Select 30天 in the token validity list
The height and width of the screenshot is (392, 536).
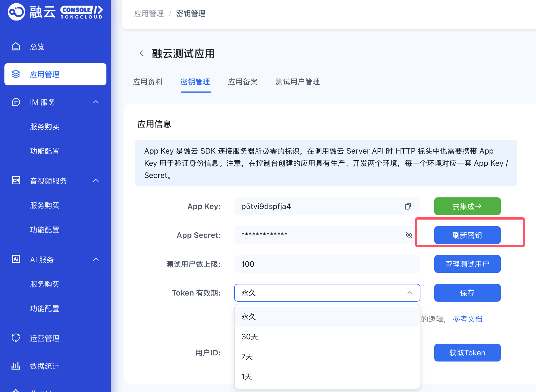pos(250,337)
